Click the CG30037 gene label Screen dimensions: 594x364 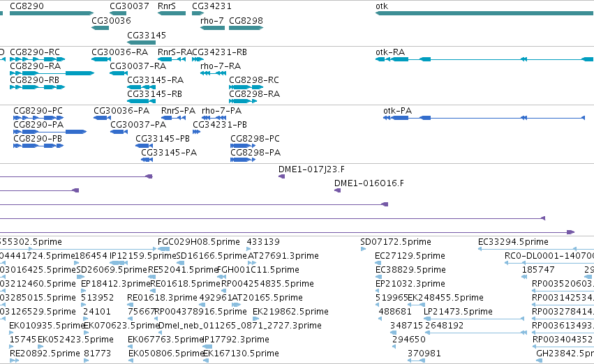[x=129, y=6]
